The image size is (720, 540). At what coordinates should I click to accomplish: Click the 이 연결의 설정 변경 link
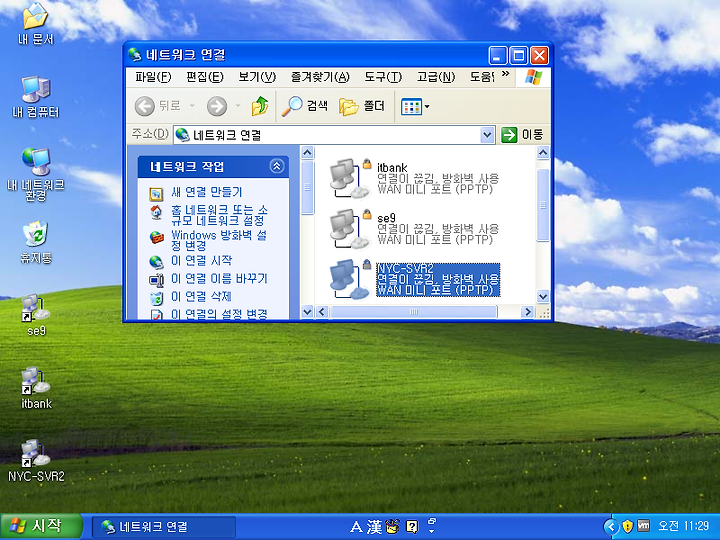coord(219,314)
